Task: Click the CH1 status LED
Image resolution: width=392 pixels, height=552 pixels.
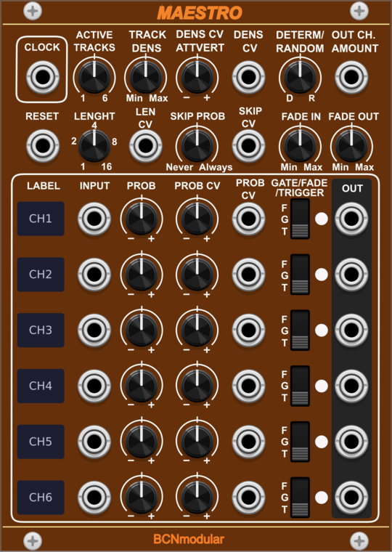Action: click(322, 219)
